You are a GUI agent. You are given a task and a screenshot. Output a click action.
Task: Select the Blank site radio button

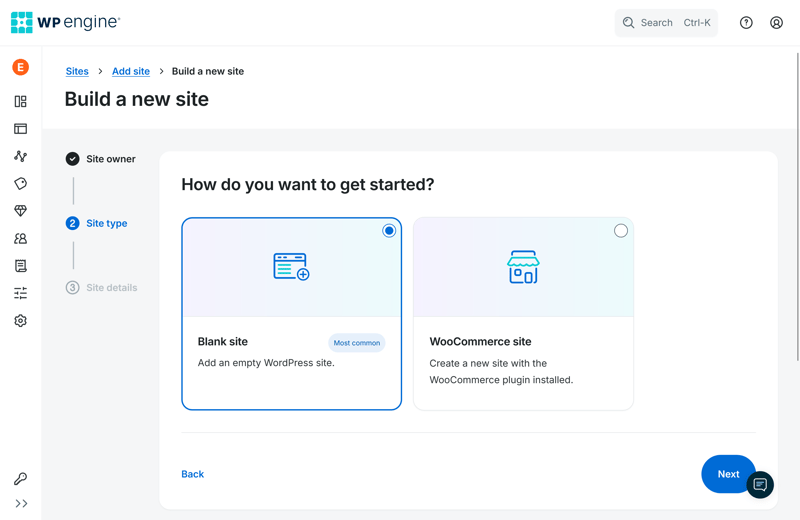click(x=389, y=231)
